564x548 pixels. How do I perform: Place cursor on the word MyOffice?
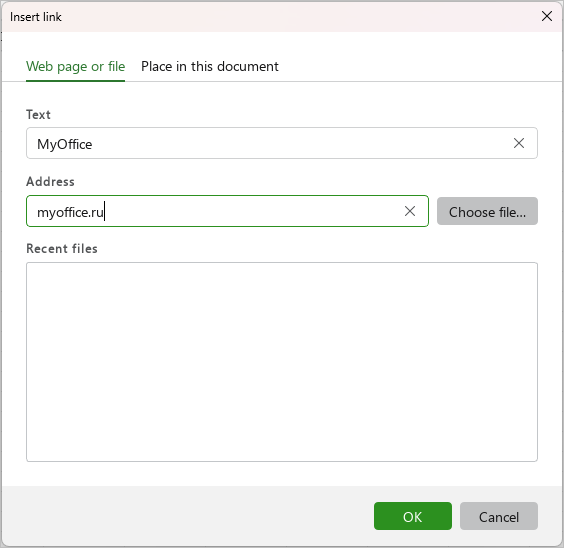[x=65, y=144]
